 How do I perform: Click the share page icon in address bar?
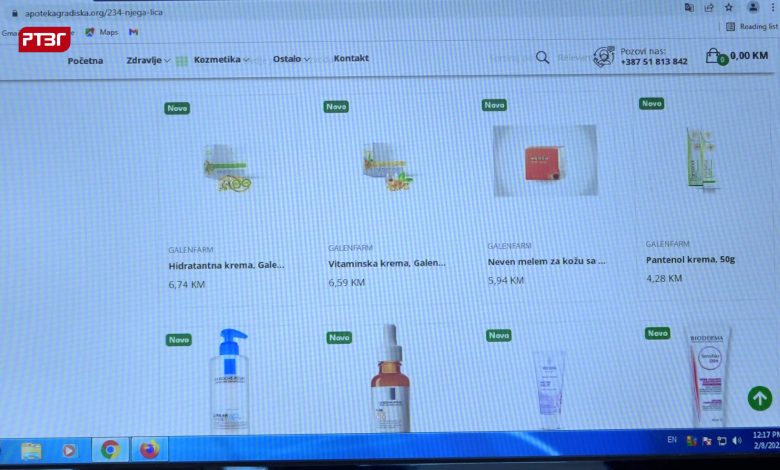(709, 7)
